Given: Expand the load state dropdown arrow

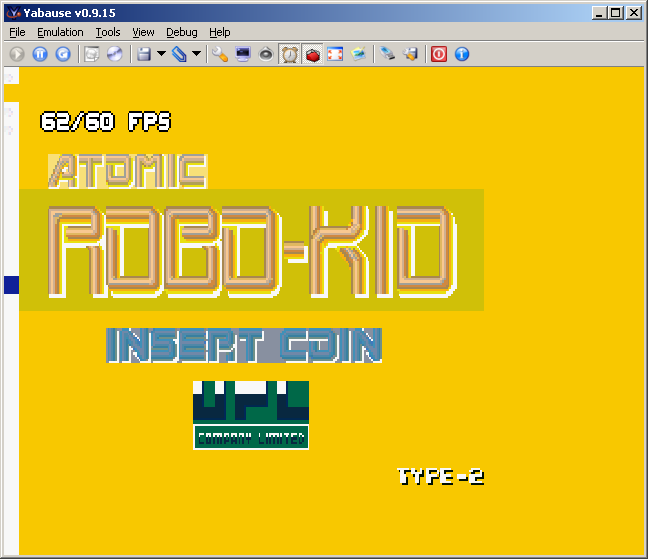Looking at the screenshot, I should coord(197,53).
